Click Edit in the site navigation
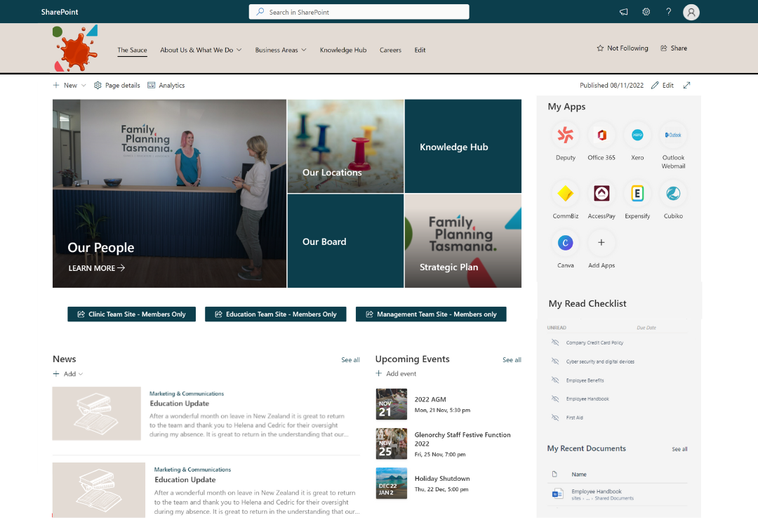 (420, 51)
